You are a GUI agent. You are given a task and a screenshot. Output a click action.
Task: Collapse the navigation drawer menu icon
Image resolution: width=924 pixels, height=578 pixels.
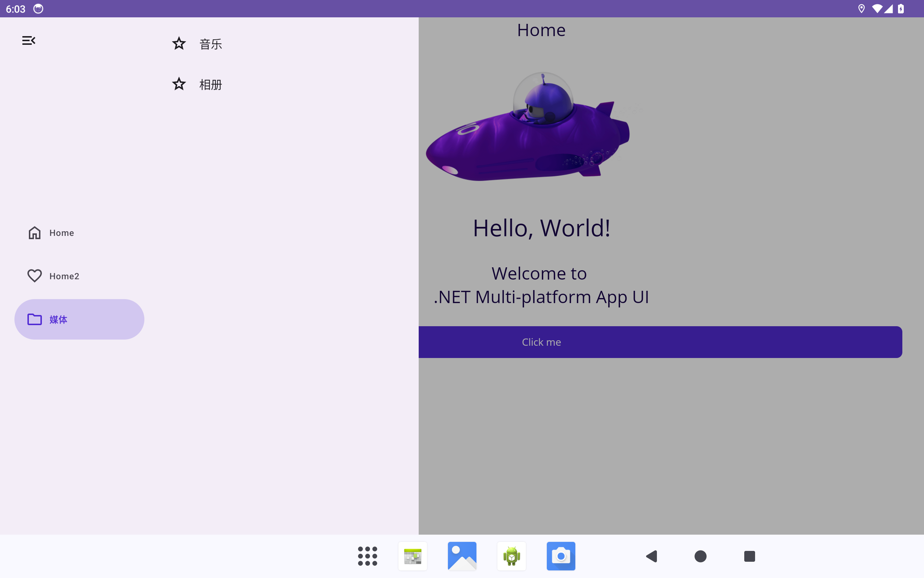tap(29, 40)
